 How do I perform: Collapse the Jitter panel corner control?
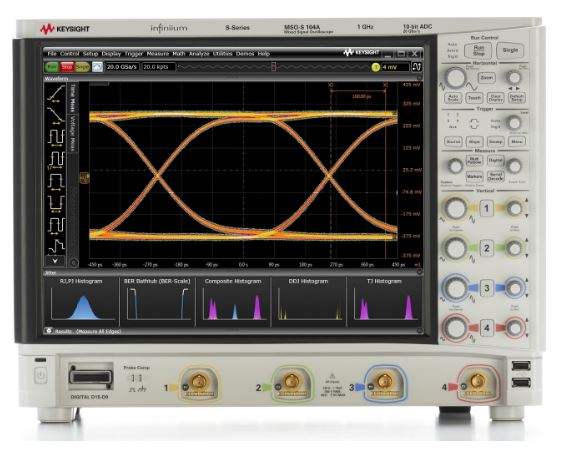[x=419, y=271]
